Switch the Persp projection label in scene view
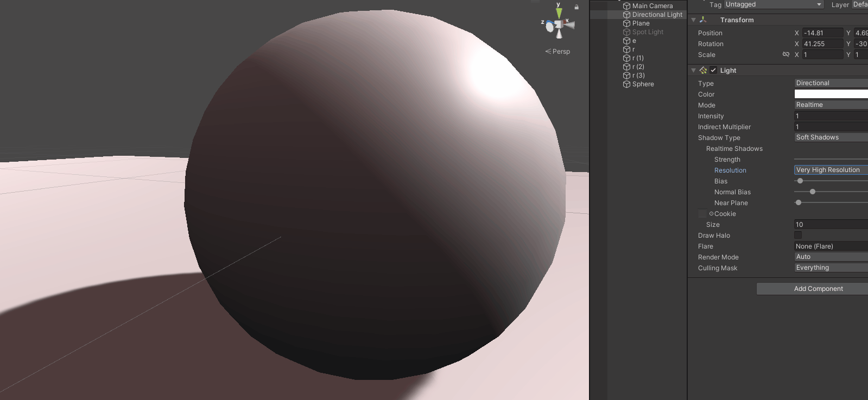The width and height of the screenshot is (868, 400). [x=557, y=52]
